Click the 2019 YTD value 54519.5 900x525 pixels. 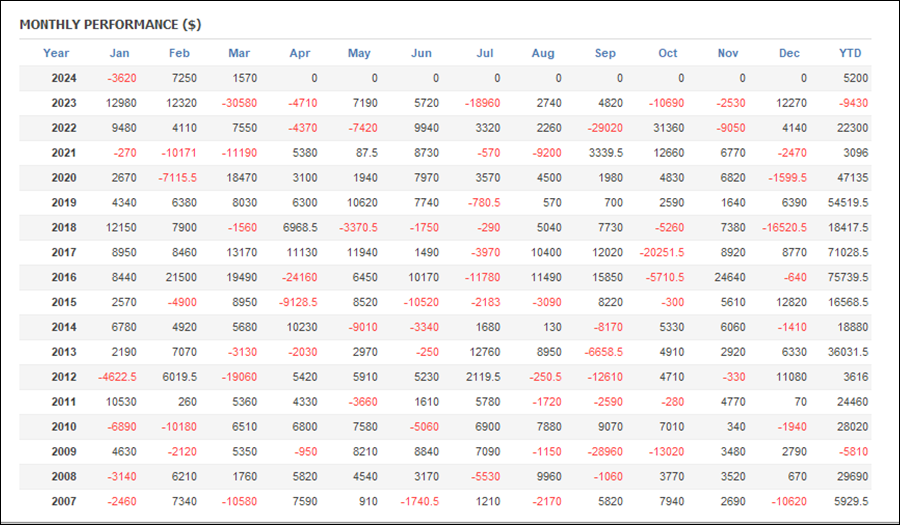point(848,203)
